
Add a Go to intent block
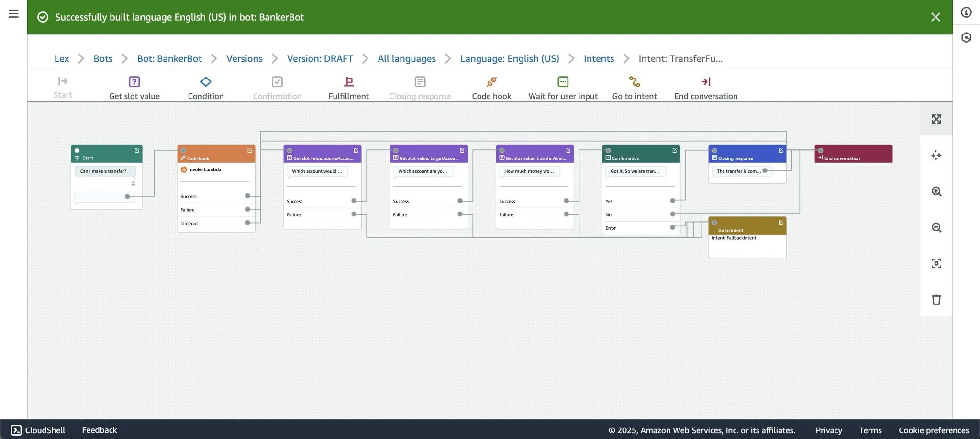635,88
